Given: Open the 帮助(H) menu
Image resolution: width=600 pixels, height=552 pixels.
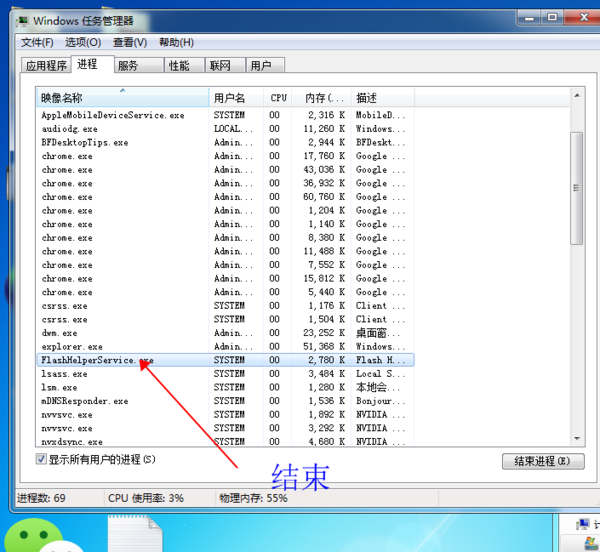Looking at the screenshot, I should [176, 42].
